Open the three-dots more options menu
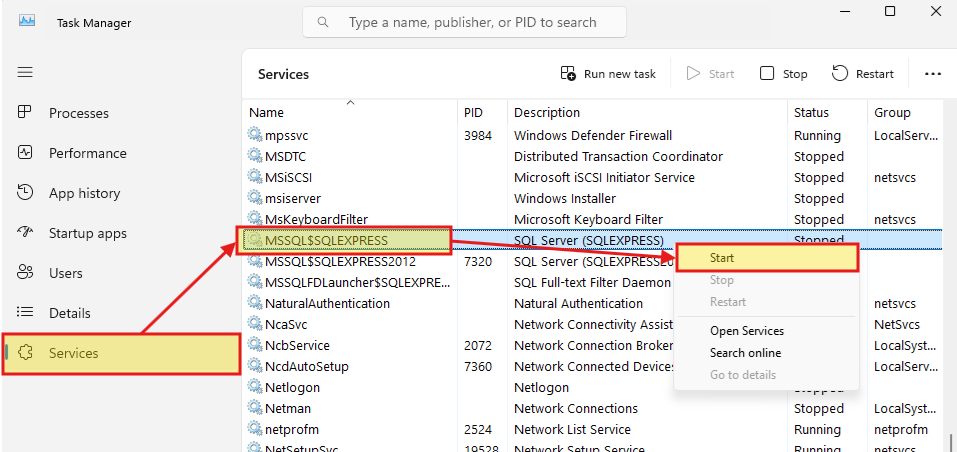The image size is (957, 452). pos(933,74)
